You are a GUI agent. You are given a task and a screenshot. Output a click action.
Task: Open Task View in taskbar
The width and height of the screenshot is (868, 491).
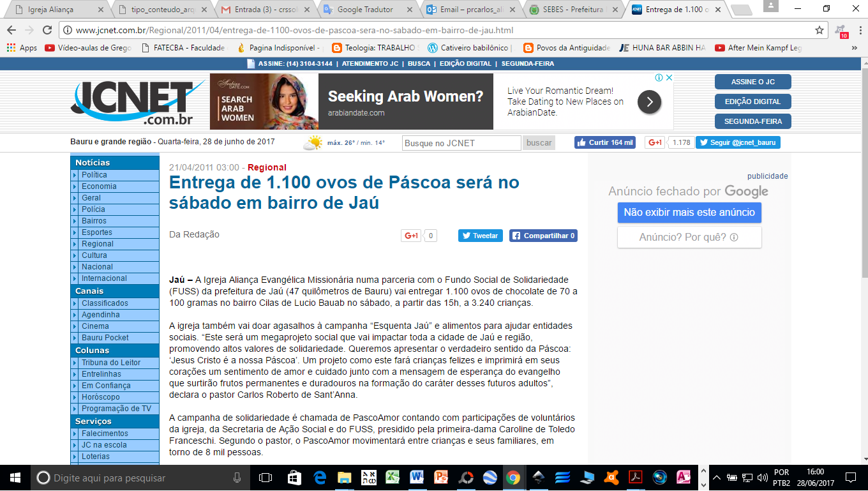pos(265,478)
